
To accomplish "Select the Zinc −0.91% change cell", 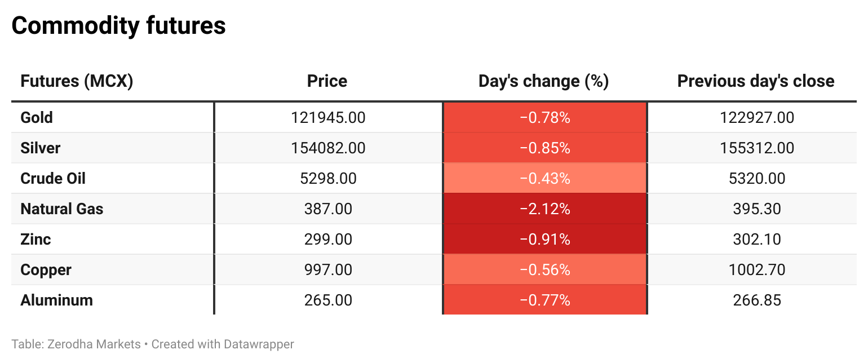I will coord(544,240).
